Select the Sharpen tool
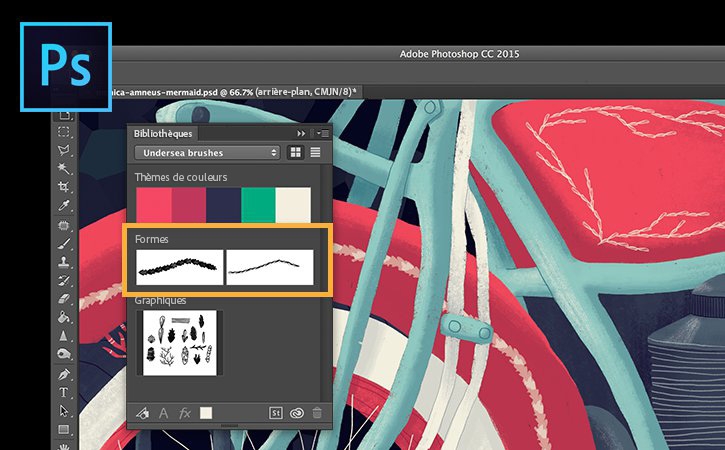725x450 pixels. 64,336
